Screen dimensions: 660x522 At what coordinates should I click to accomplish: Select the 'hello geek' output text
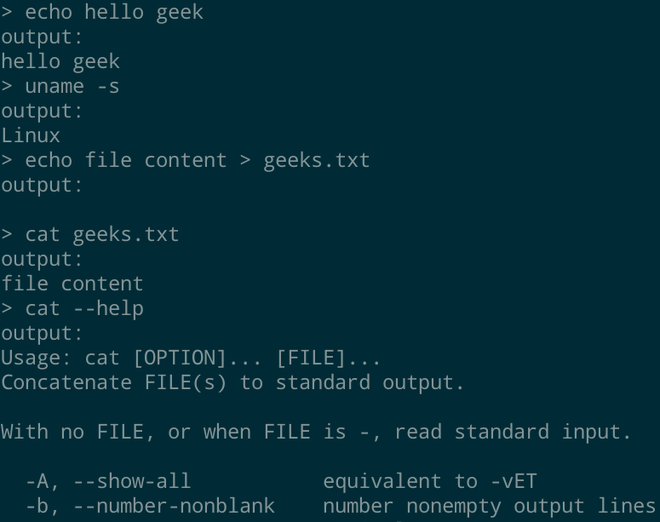[x=61, y=62]
